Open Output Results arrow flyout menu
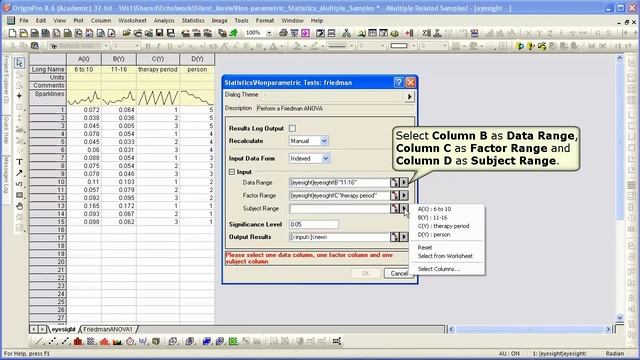 pos(404,237)
